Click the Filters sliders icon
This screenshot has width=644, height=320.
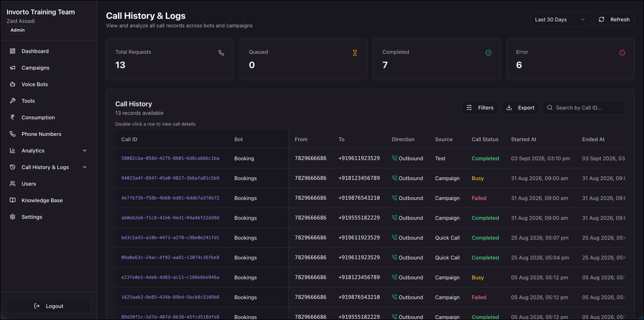(469, 108)
